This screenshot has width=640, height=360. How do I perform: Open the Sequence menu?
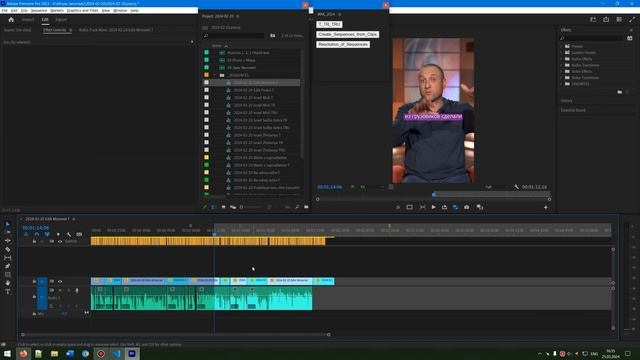point(39,11)
